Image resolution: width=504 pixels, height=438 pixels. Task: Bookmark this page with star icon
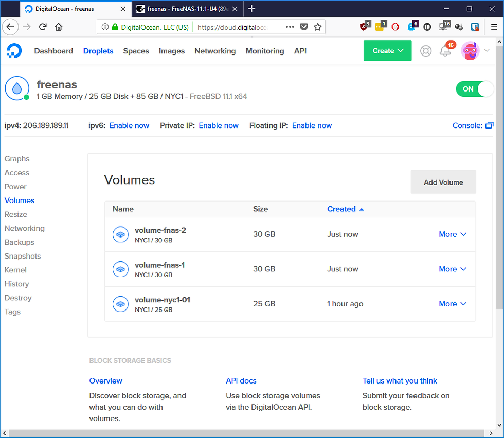click(318, 27)
